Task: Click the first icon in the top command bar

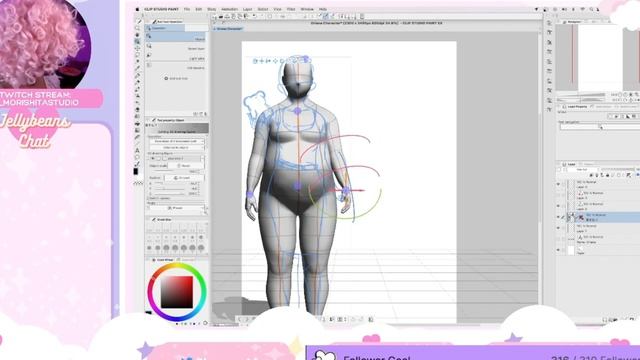Action: pyautogui.click(x=215, y=17)
